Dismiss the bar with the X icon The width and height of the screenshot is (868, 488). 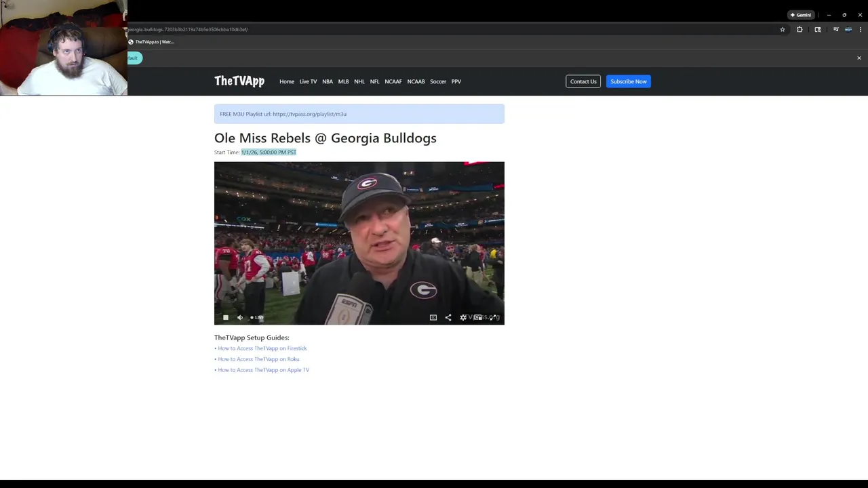point(859,58)
